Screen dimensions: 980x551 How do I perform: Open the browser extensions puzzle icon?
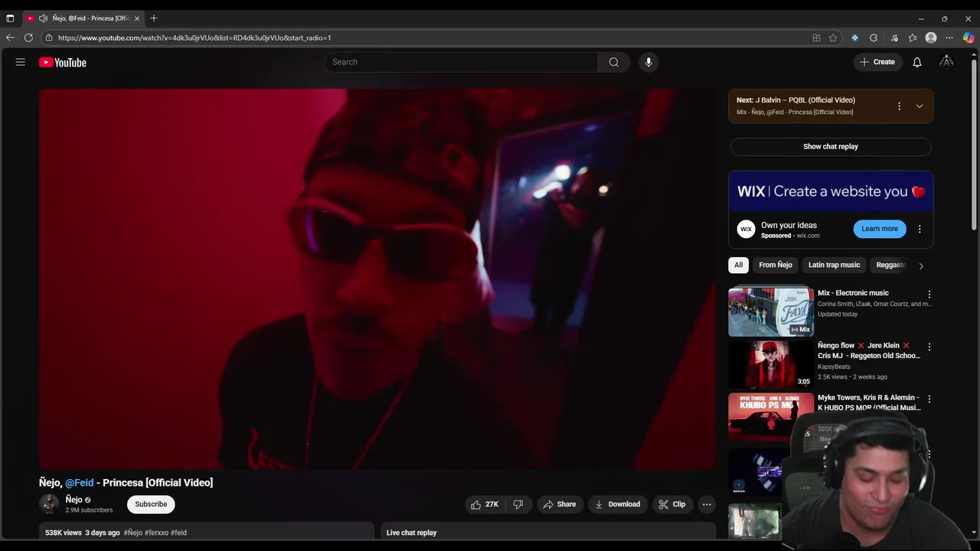click(874, 37)
